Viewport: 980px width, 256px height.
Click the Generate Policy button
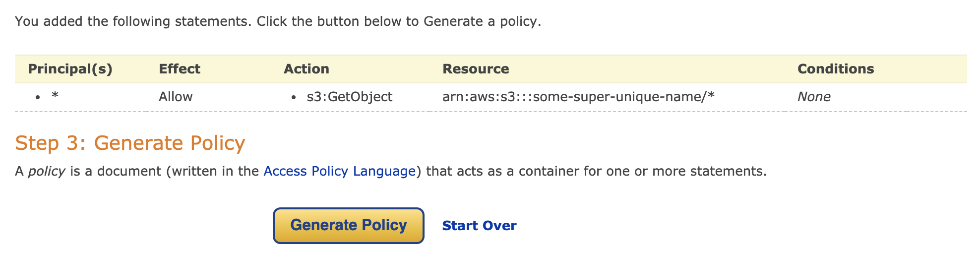pos(348,226)
